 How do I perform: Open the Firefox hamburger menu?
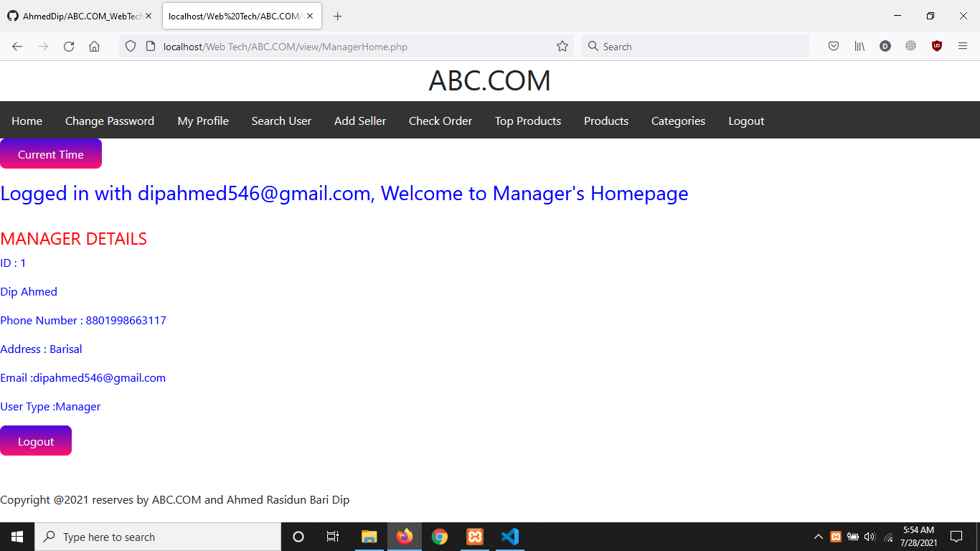[x=963, y=46]
